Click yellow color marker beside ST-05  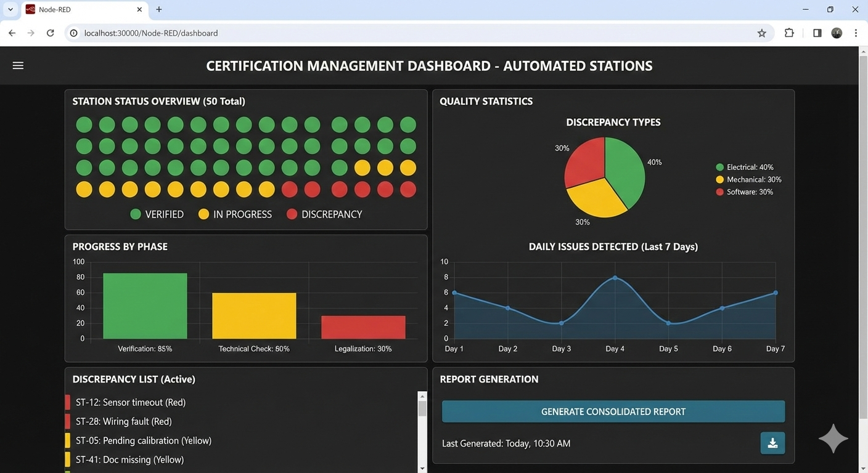click(68, 440)
